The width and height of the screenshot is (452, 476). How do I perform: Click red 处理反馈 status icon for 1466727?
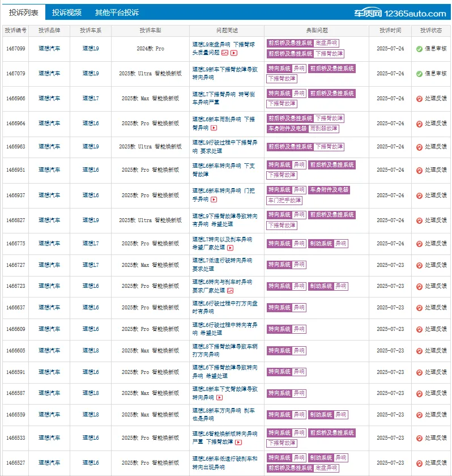[x=419, y=265]
